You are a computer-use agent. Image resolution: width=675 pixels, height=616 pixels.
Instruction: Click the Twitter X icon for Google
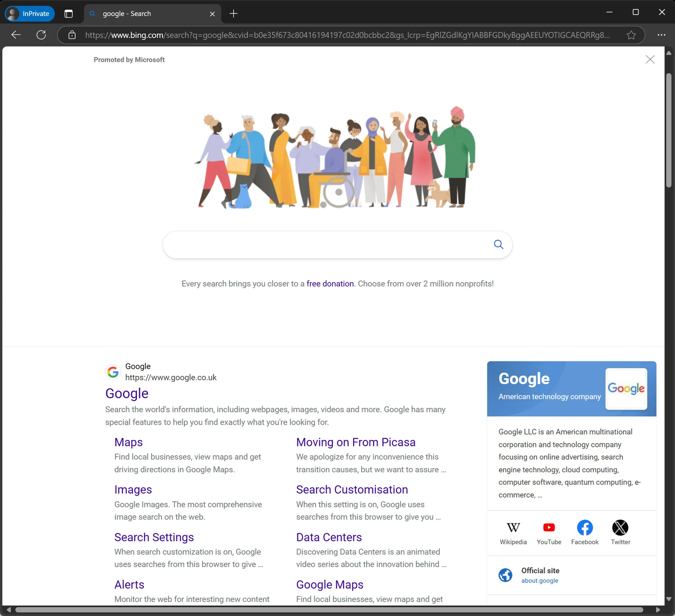tap(620, 527)
